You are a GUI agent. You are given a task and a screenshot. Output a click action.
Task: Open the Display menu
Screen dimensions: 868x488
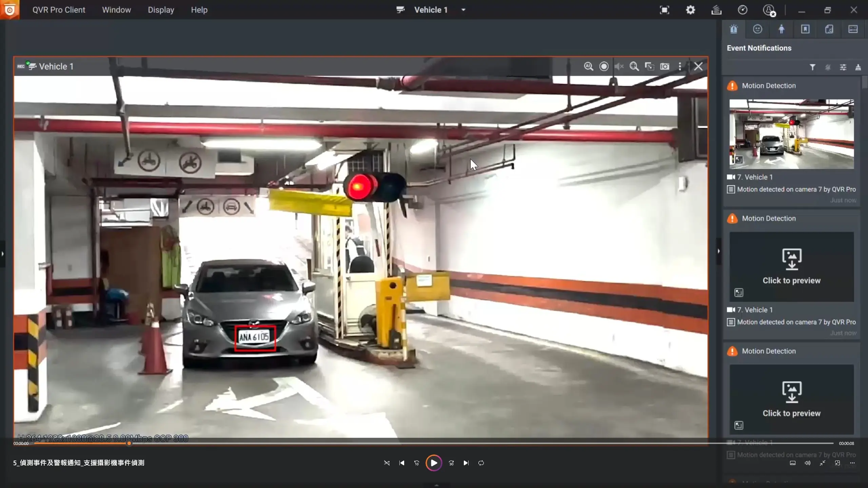[161, 10]
